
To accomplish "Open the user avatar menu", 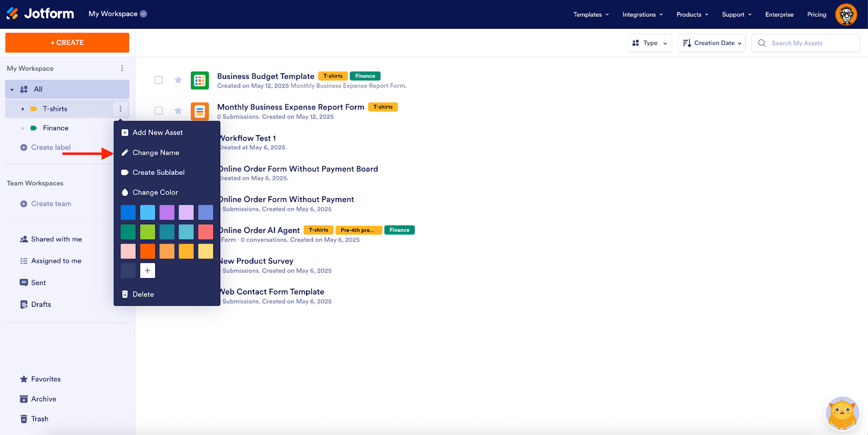I will coord(846,14).
